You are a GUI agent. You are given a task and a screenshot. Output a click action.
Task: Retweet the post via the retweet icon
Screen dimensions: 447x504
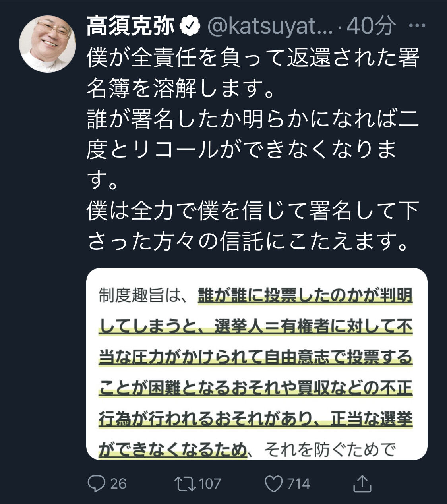[x=185, y=483]
